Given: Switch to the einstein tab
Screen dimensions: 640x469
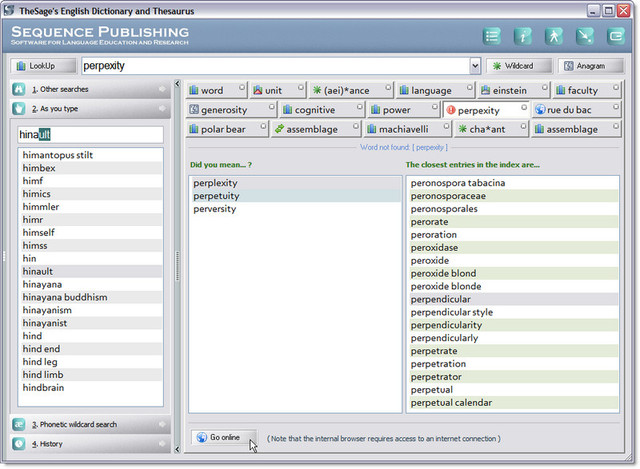Looking at the screenshot, I should pos(513,90).
